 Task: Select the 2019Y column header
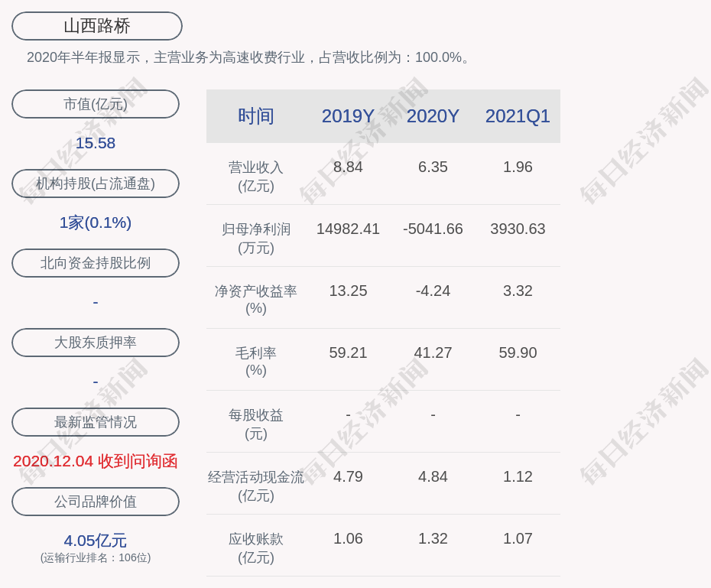pos(348,116)
